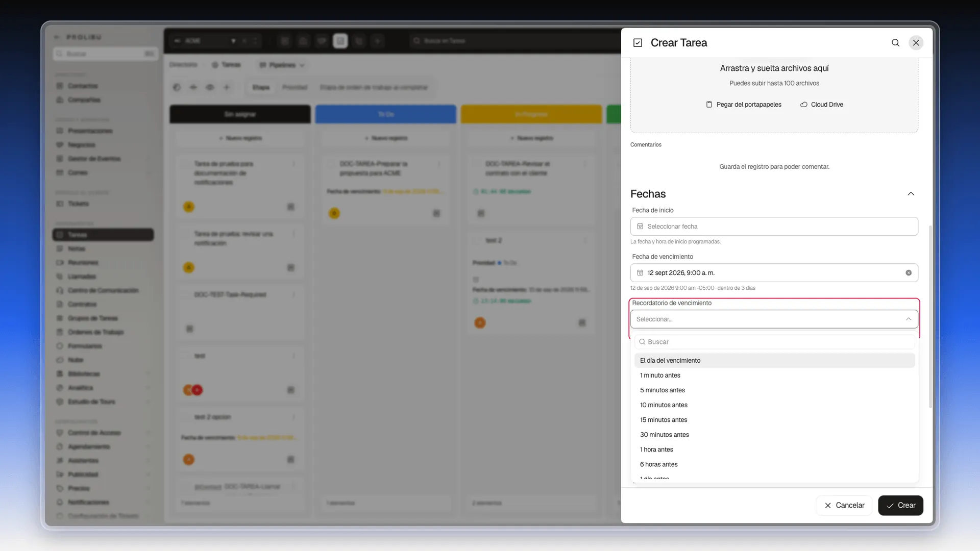The width and height of the screenshot is (980, 551).
Task: Click the clipboard icon for Pegar del portapapeles
Action: (709, 105)
